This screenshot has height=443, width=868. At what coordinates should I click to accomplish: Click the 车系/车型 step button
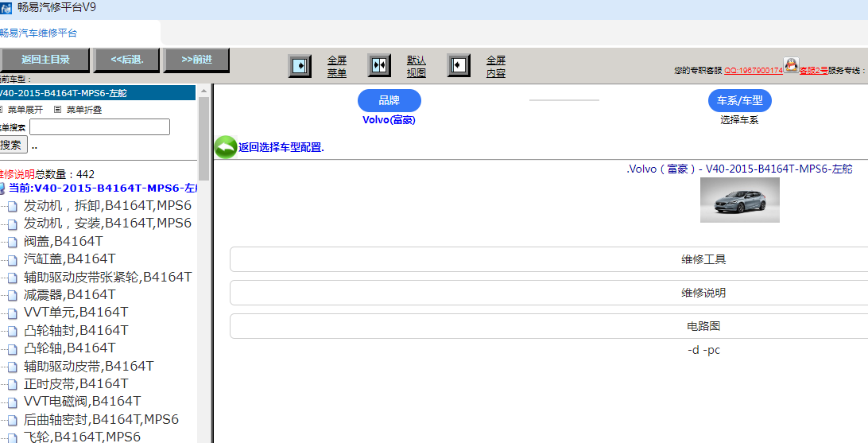(x=739, y=100)
